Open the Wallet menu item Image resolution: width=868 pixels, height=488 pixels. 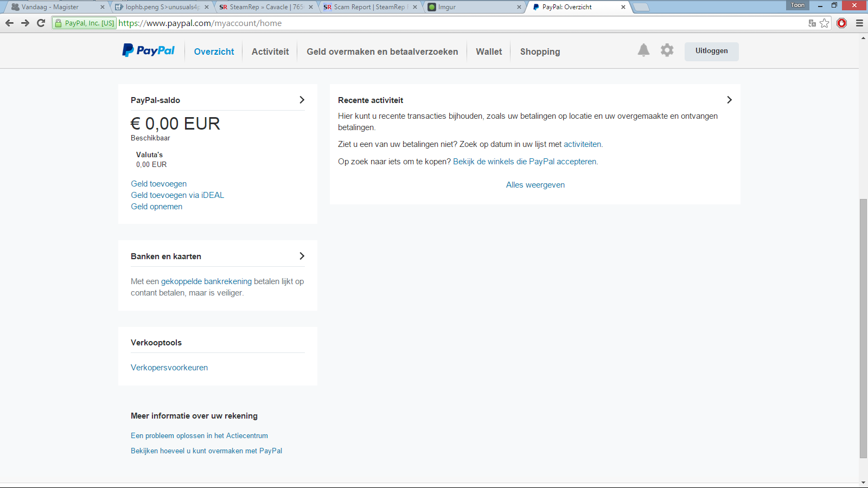(489, 52)
